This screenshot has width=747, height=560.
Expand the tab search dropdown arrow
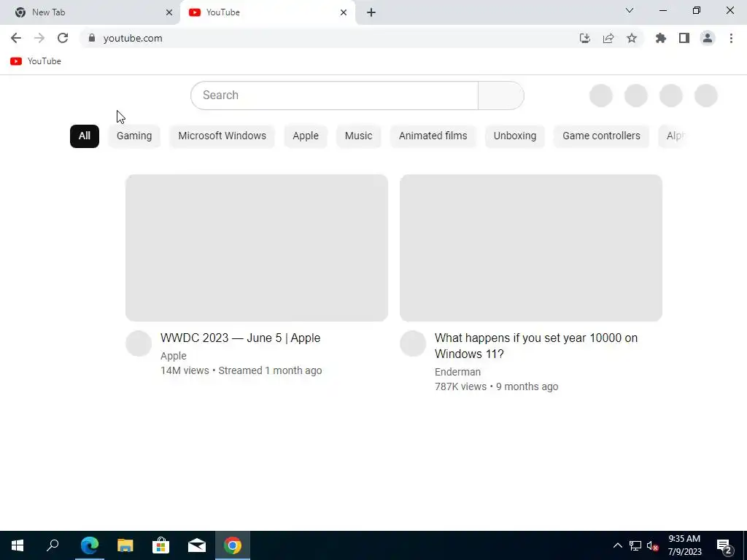[x=630, y=10]
